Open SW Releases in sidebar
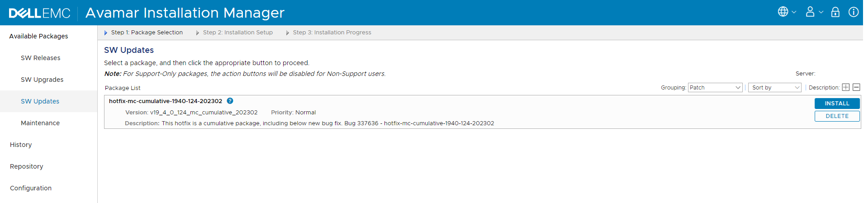 (41, 58)
